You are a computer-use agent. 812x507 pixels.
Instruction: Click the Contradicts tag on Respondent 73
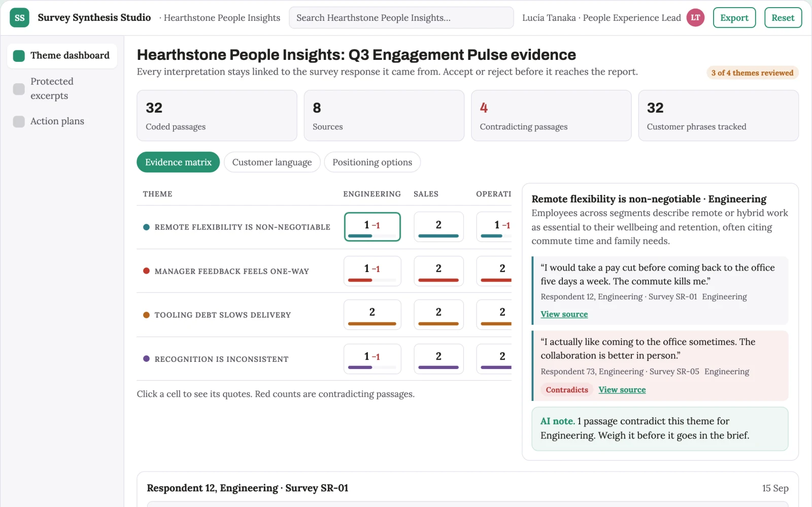tap(567, 390)
